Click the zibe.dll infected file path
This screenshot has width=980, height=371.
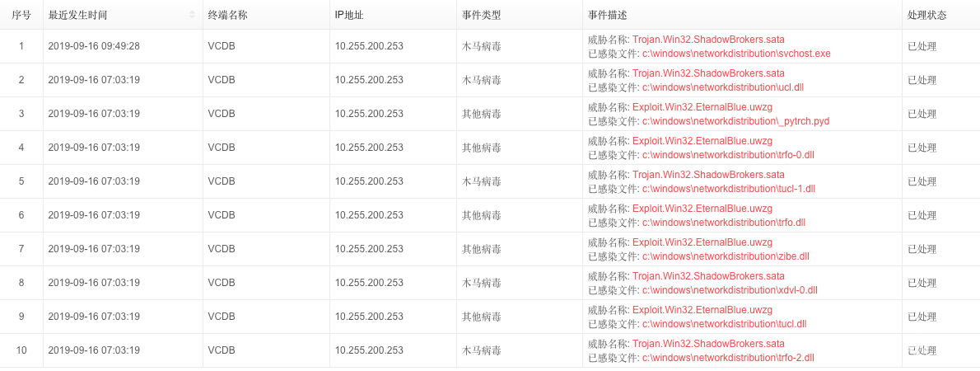click(726, 256)
